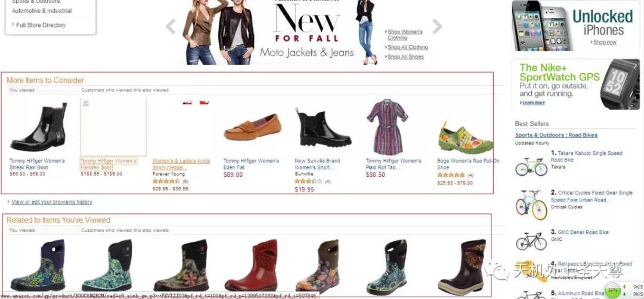Select Automotive & Industrial category
Screen dimensions: 644x299
(x=42, y=11)
